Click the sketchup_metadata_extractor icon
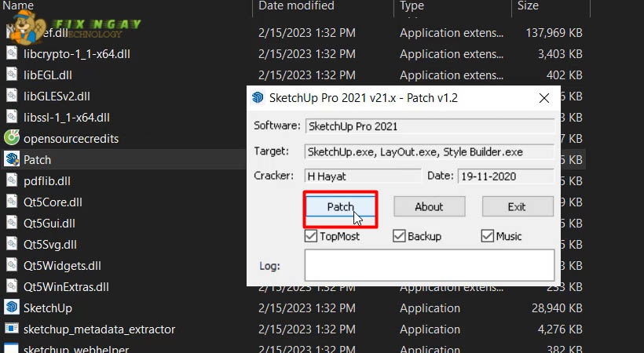The image size is (644, 353). 12,329
